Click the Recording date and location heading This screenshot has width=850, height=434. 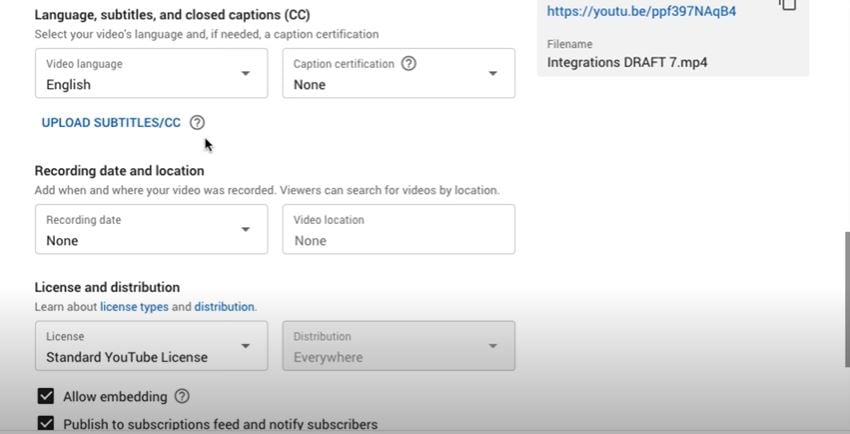(119, 171)
